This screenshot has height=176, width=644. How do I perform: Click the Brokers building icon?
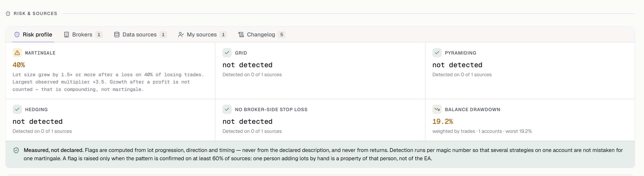66,35
